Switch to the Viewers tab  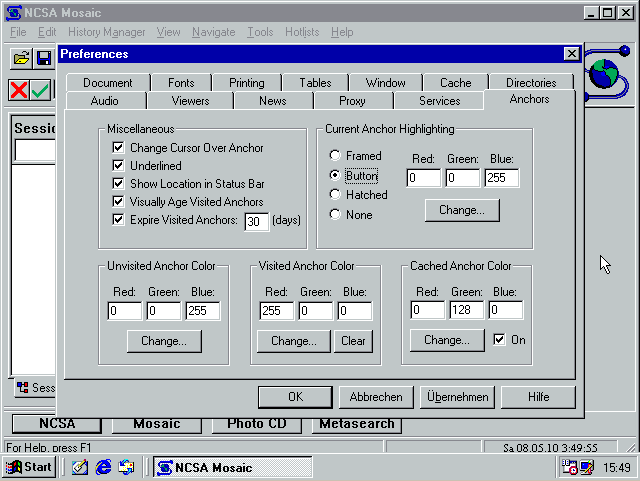(x=190, y=101)
